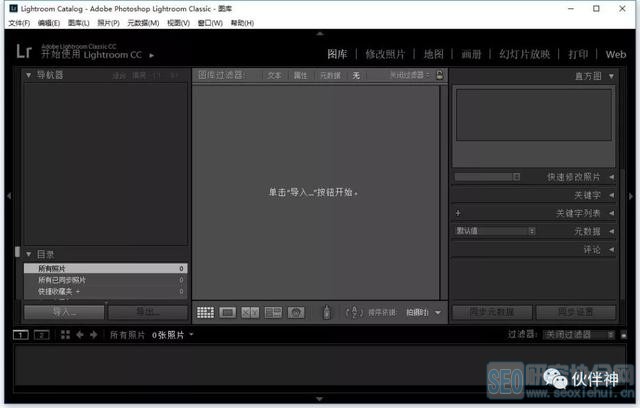Open sort order 拍摄时间 dropdown
This screenshot has height=408, width=640.
click(x=423, y=313)
